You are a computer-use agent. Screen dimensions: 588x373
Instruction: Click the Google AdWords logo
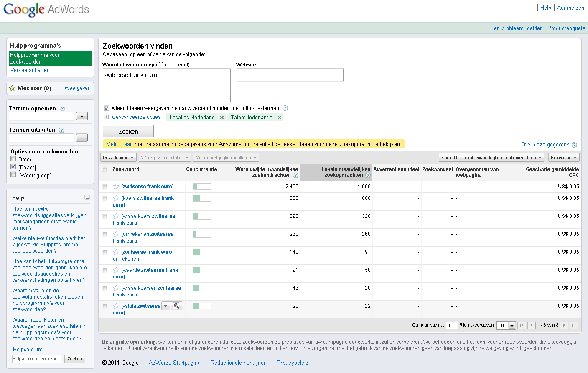click(x=46, y=10)
